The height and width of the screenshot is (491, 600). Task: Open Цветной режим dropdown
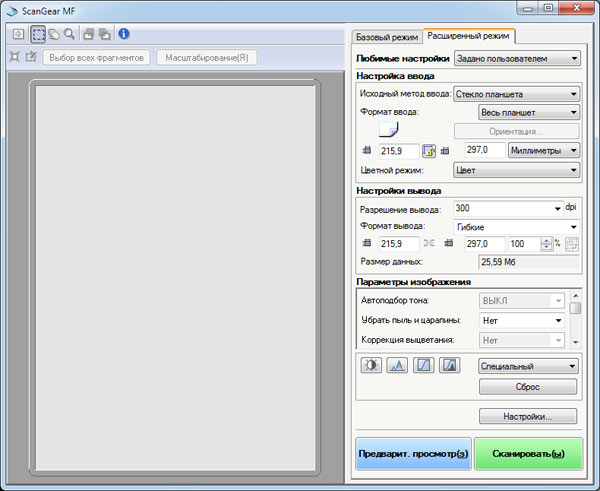pos(516,170)
